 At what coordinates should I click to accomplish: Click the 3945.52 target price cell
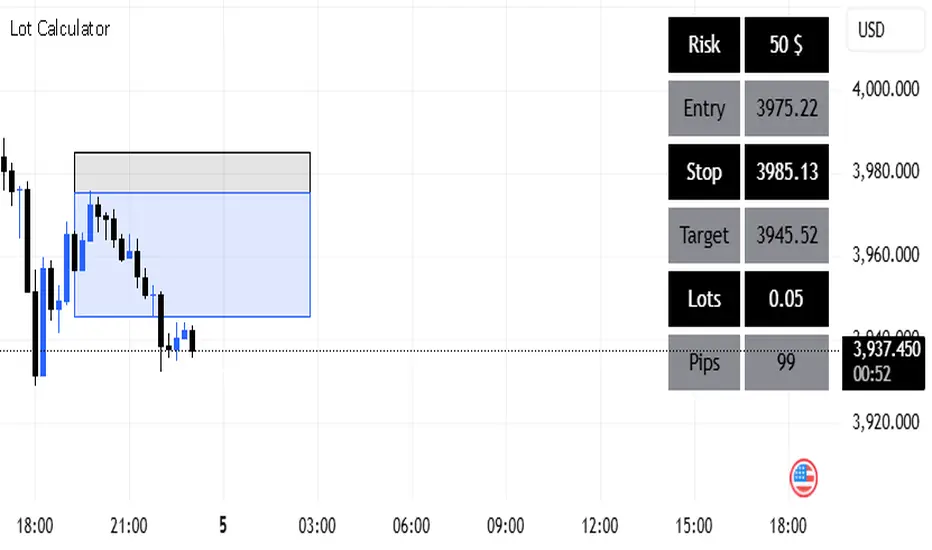pos(786,236)
